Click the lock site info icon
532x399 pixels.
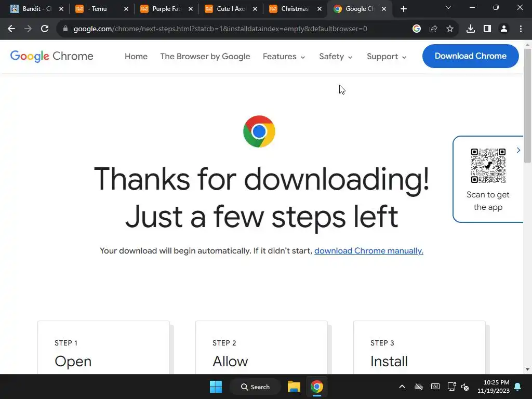65,29
